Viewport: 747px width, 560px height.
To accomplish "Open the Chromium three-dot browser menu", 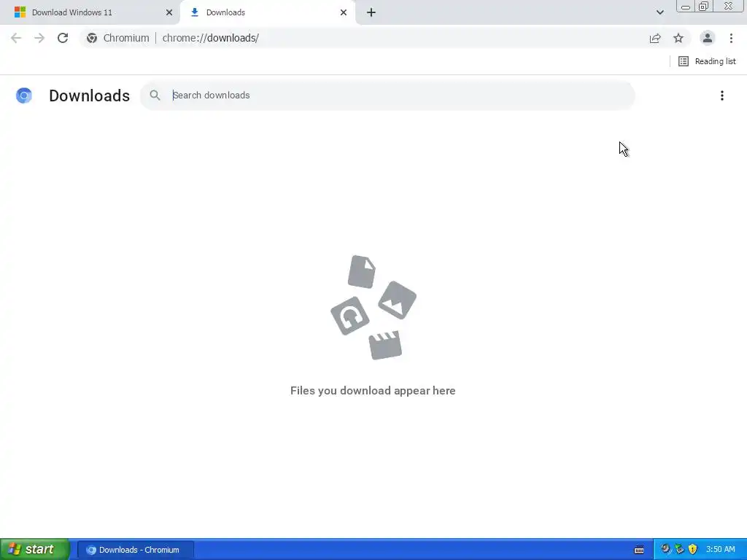I will 731,38.
